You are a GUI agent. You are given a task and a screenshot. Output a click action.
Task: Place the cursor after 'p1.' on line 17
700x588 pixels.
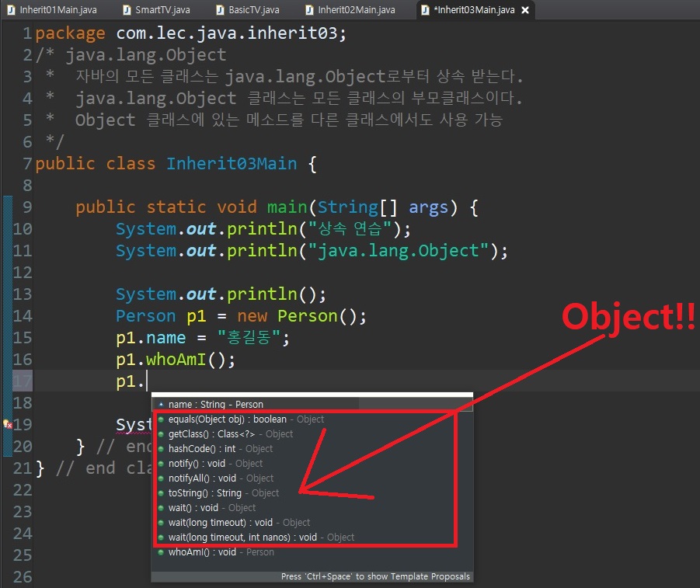pos(147,381)
